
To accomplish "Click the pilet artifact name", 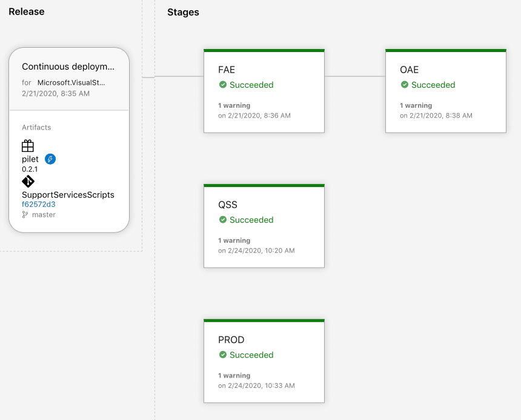I will [30, 159].
